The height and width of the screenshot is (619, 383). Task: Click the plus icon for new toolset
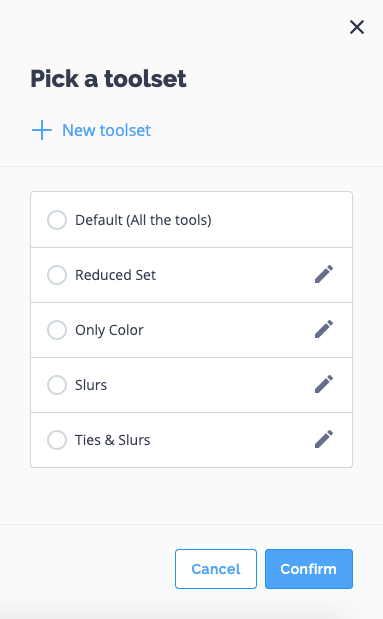[x=42, y=130]
